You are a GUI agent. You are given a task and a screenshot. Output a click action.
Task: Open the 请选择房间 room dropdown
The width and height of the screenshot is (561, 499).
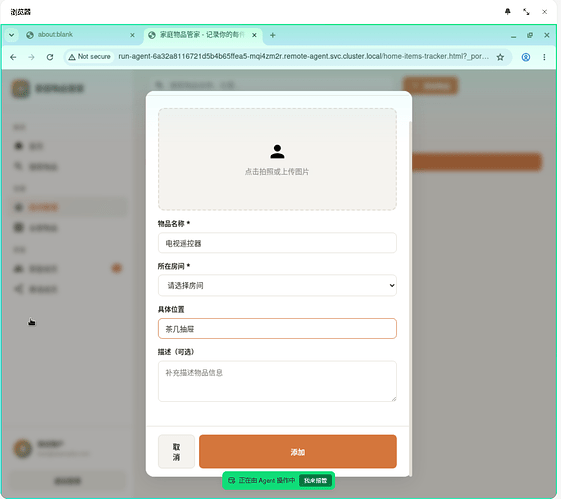[277, 285]
